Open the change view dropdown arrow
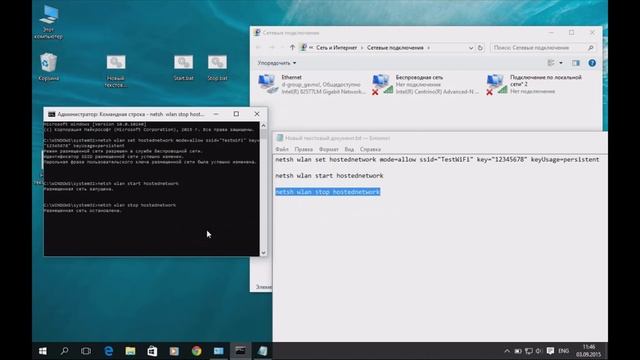 561,63
